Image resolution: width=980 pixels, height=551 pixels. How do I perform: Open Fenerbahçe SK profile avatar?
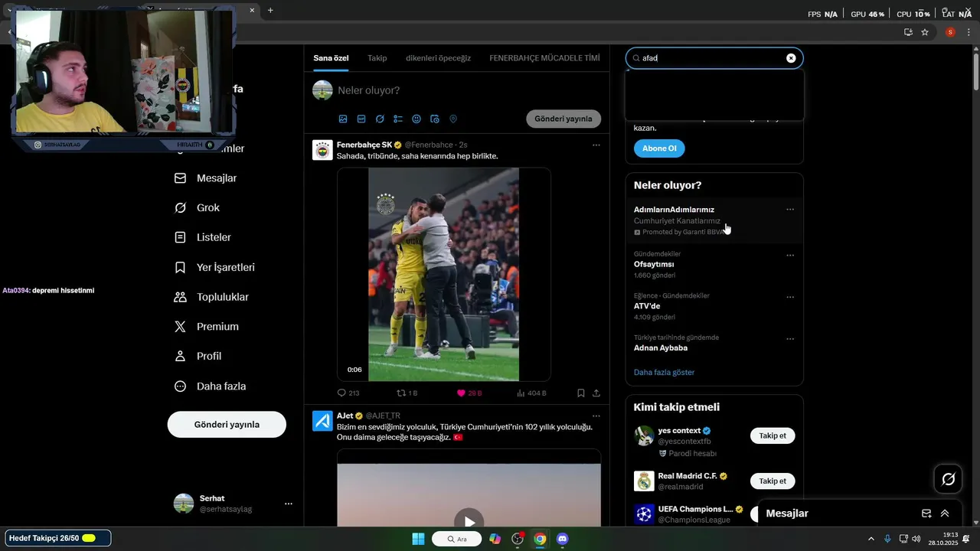pos(322,150)
